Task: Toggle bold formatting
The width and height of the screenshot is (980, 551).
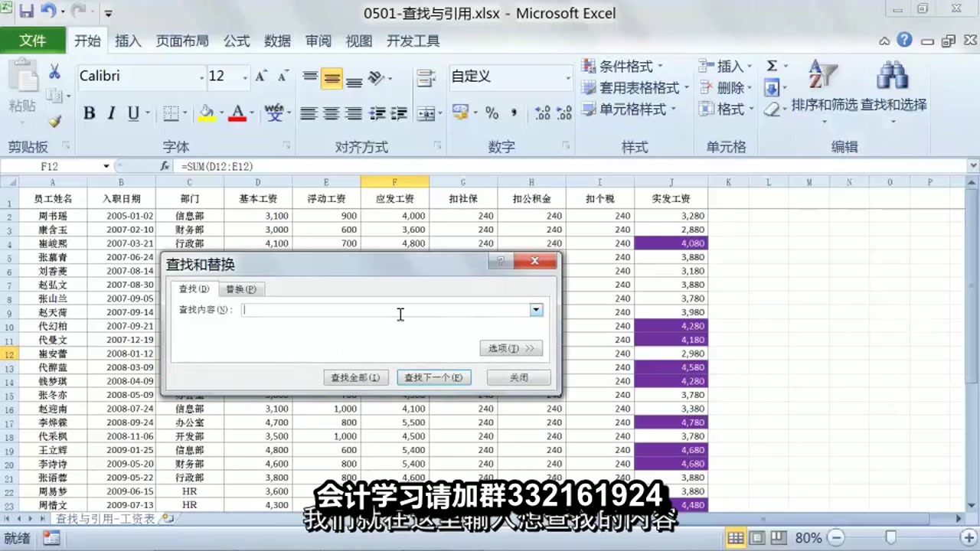Action: coord(89,112)
